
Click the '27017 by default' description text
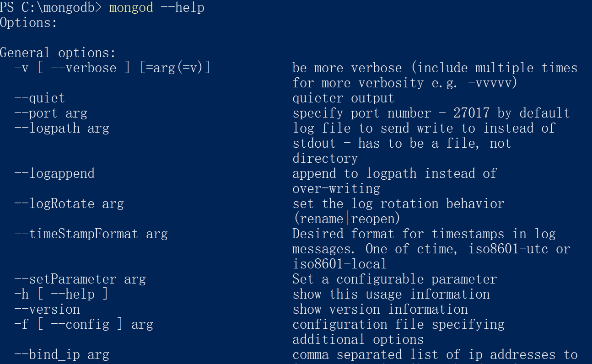point(511,113)
